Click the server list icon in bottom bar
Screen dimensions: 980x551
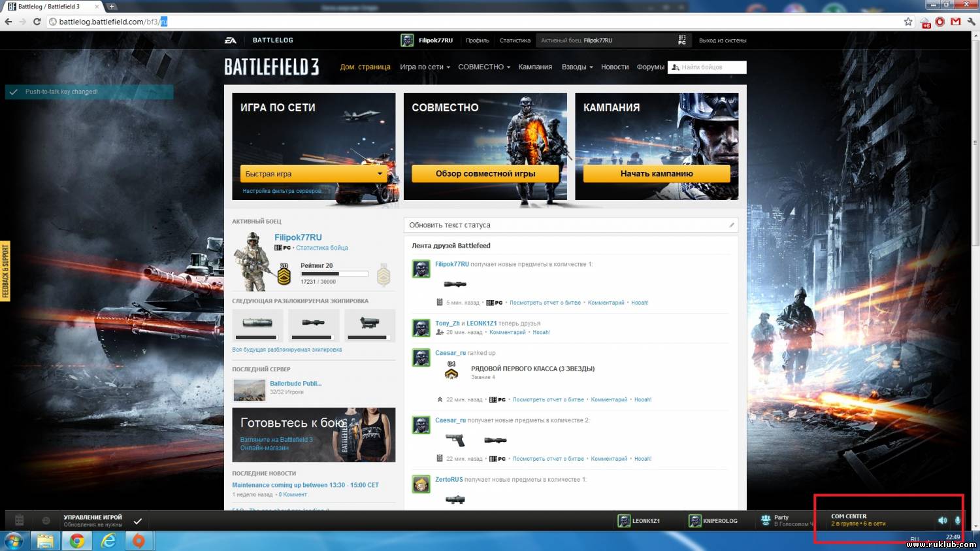point(20,520)
